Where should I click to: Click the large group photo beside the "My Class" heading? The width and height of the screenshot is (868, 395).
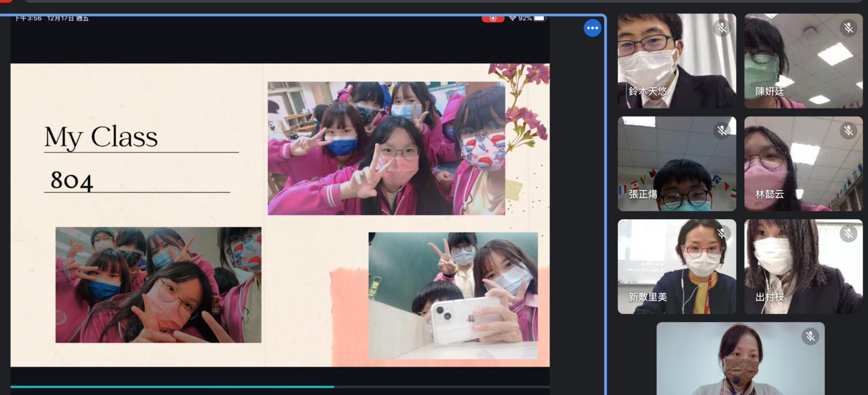[386, 148]
